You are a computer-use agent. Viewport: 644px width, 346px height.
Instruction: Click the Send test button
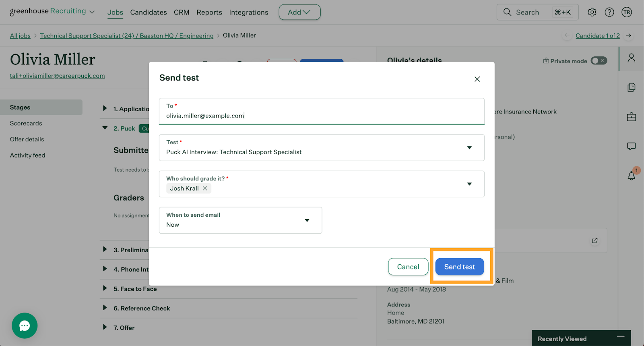coord(459,267)
